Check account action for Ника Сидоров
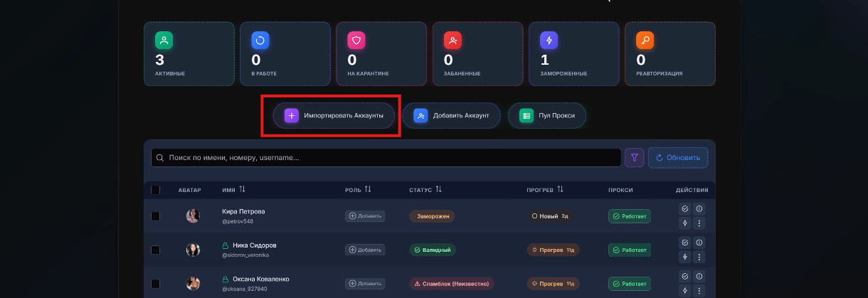The height and width of the screenshot is (298, 868). point(684,243)
